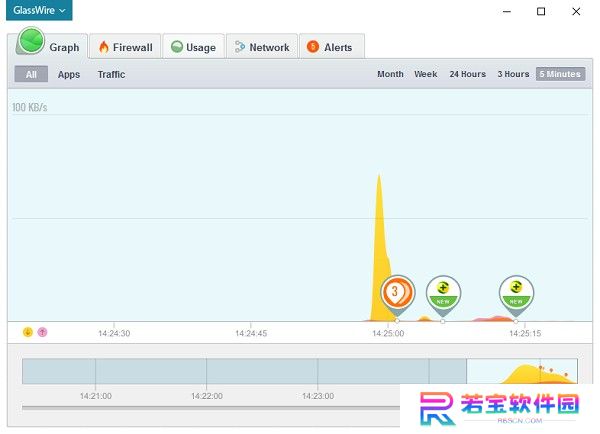Set time range to 24 Hours

468,74
